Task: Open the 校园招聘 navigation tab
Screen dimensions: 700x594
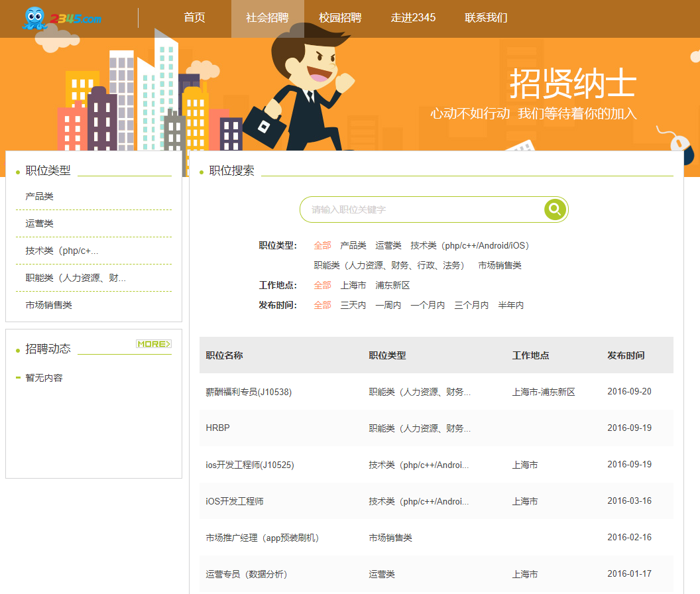Action: pos(340,18)
